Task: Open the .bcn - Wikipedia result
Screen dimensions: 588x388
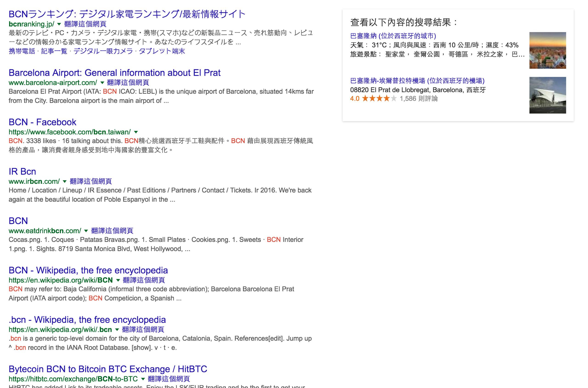Action: coord(87,320)
